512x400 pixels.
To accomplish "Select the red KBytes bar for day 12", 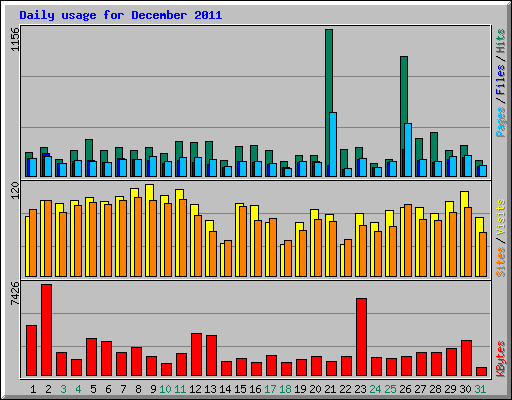I will pyautogui.click(x=197, y=355).
